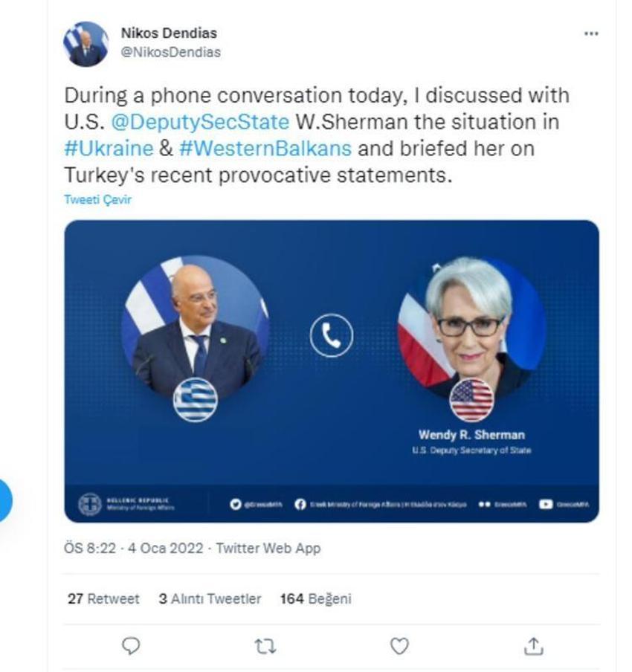Image resolution: width=632 pixels, height=672 pixels.
Task: Click the Nikos Dendias display name
Action: tap(169, 33)
